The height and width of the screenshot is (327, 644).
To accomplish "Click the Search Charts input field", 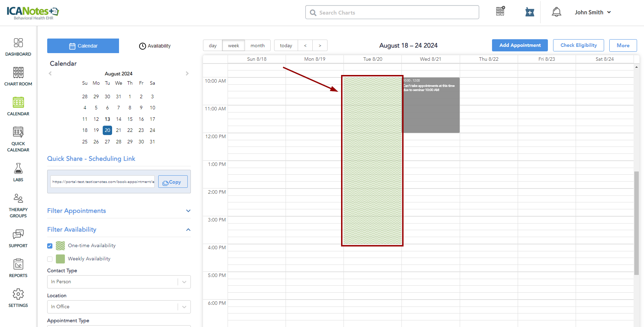I will [x=392, y=12].
